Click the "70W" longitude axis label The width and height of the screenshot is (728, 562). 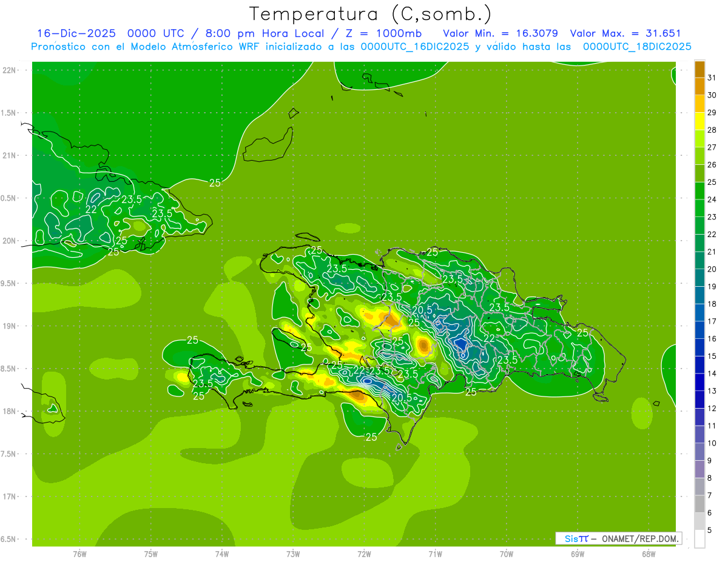click(507, 554)
